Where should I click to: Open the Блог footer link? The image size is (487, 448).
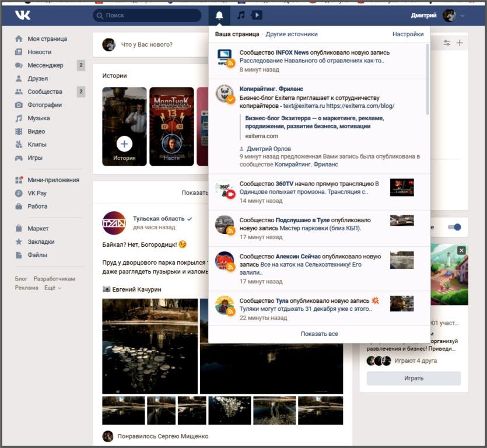coord(21,279)
